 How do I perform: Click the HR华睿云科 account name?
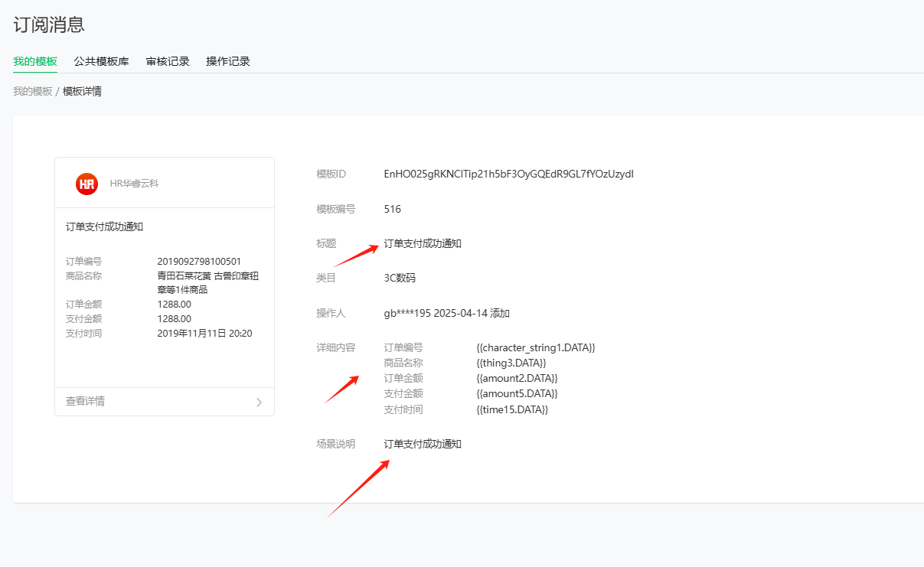point(135,184)
